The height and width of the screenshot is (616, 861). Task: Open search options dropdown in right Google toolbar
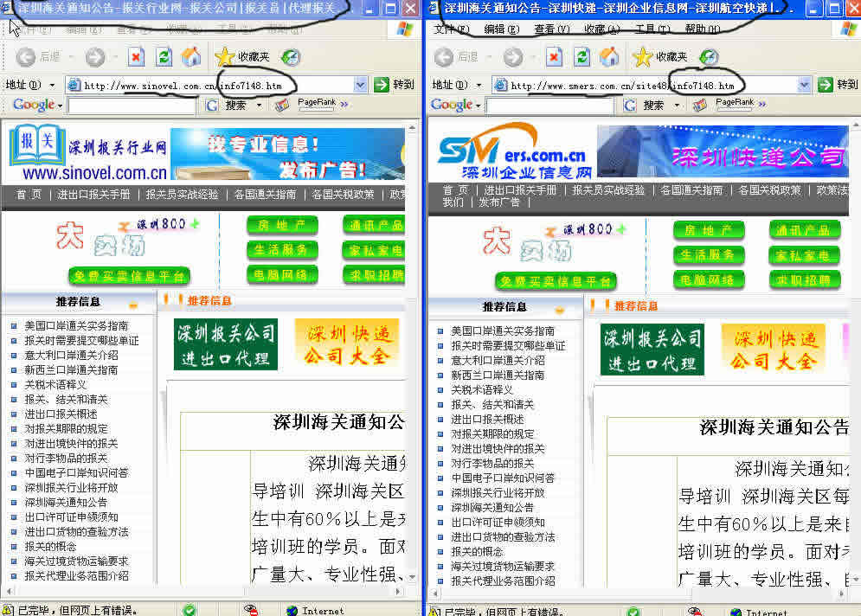(x=677, y=105)
